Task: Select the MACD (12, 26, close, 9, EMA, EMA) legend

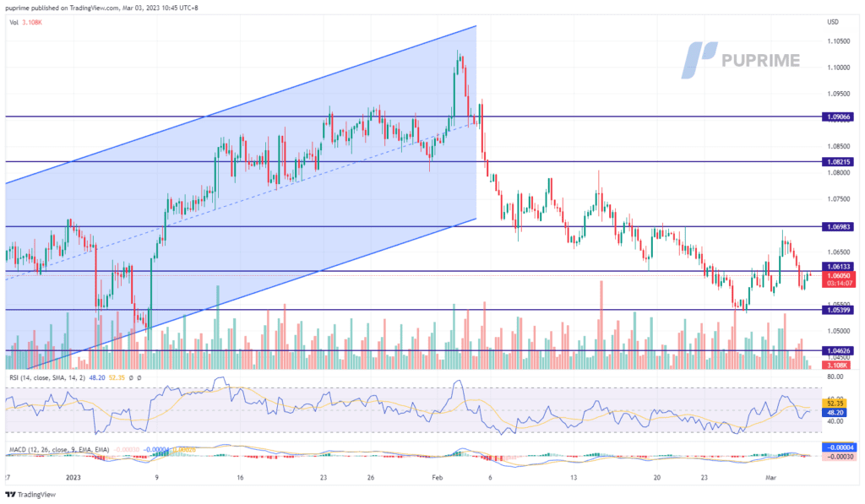Action: (59, 450)
